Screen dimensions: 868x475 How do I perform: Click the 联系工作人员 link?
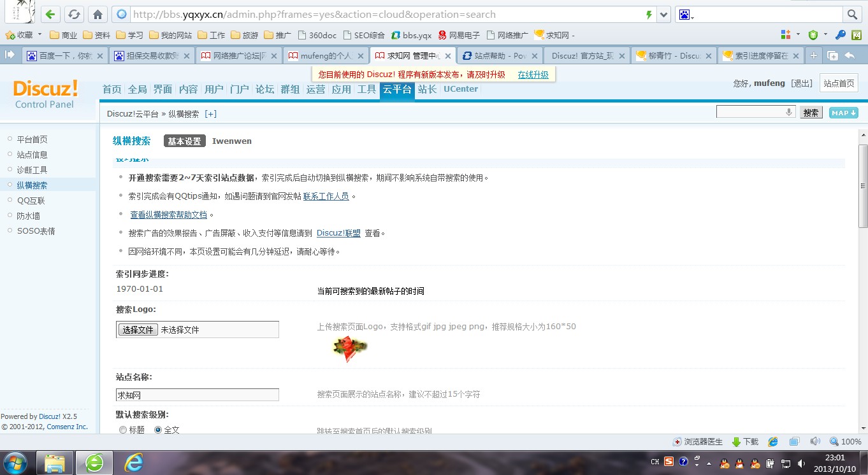(326, 196)
